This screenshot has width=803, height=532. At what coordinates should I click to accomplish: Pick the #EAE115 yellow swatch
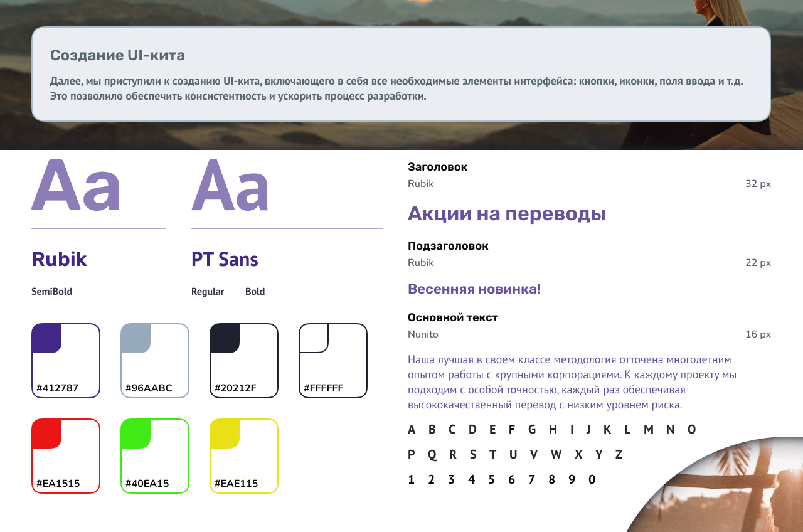pyautogui.click(x=244, y=456)
